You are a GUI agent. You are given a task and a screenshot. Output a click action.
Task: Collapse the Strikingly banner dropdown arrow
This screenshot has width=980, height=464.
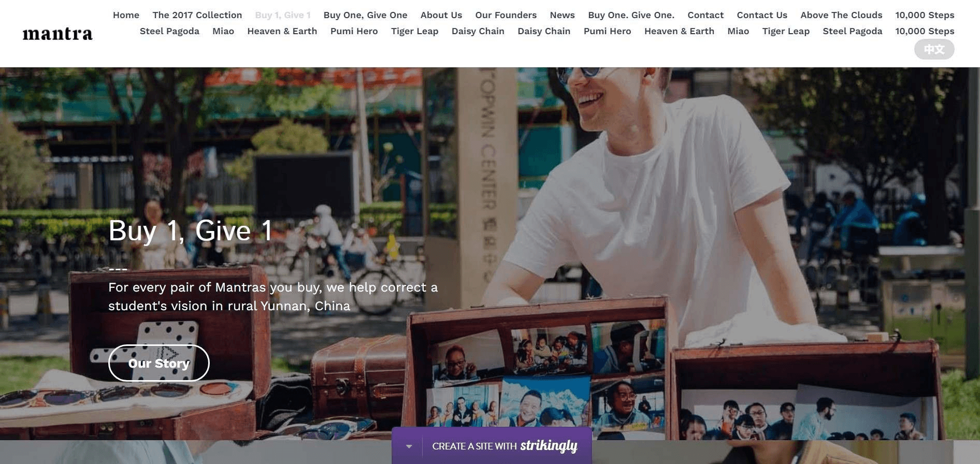pyautogui.click(x=409, y=446)
